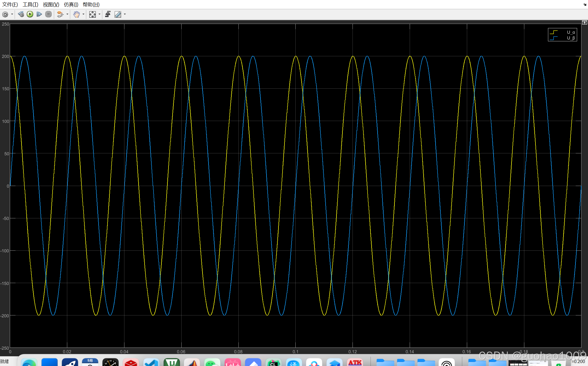Click highlight Simulink block icon
Viewport: 588px width, 366px height.
[x=60, y=14]
